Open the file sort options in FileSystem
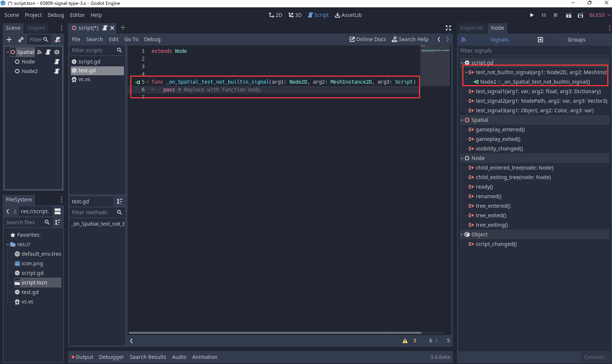The image size is (612, 364). click(58, 222)
